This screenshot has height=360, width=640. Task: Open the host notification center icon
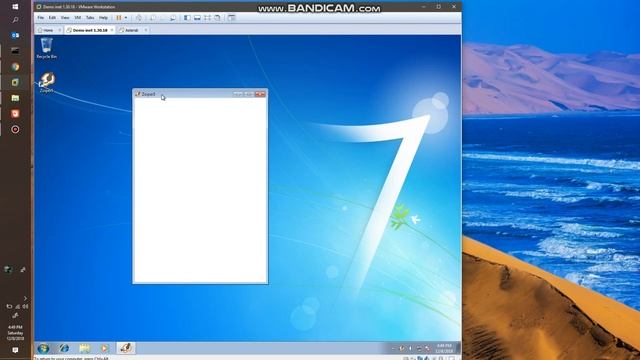pyautogui.click(x=15, y=350)
